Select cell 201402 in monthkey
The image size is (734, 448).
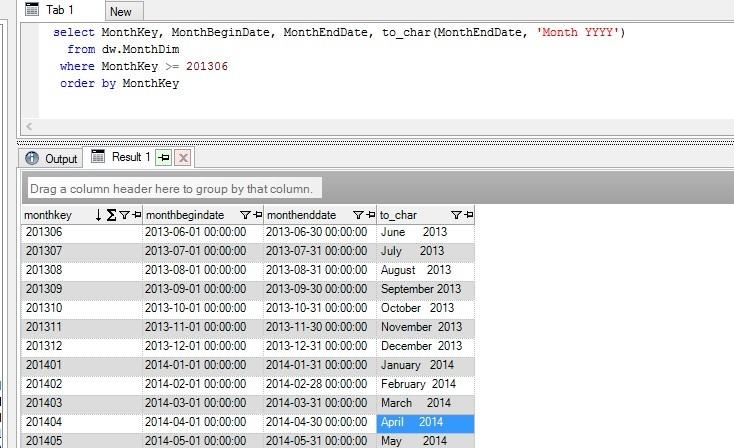pos(81,384)
